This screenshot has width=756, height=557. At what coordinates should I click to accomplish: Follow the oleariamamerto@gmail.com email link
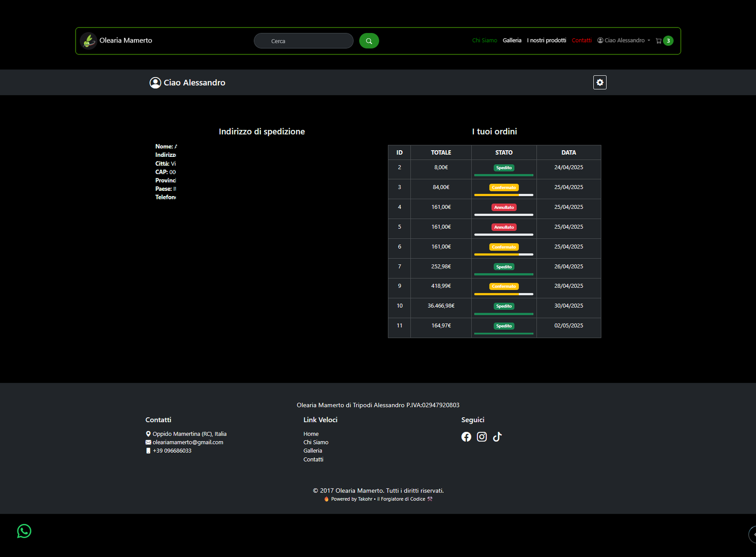(188, 442)
